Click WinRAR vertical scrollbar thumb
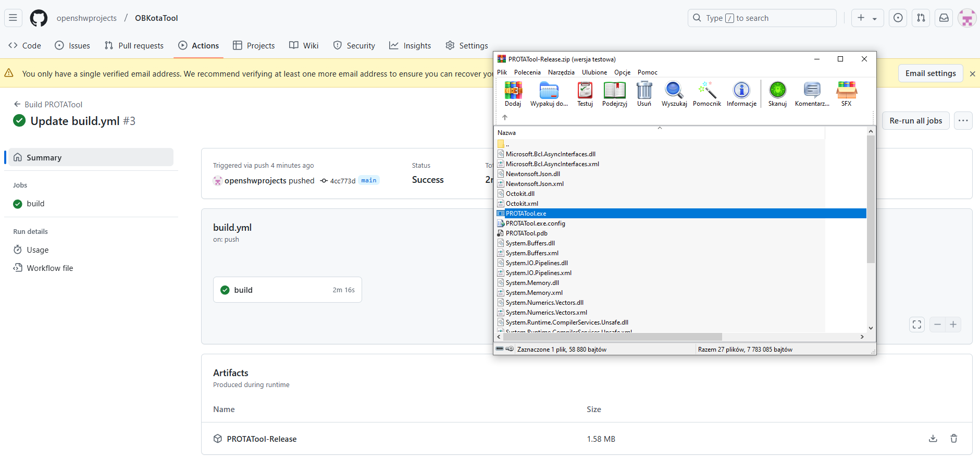Image resolution: width=980 pixels, height=460 pixels. pyautogui.click(x=871, y=199)
